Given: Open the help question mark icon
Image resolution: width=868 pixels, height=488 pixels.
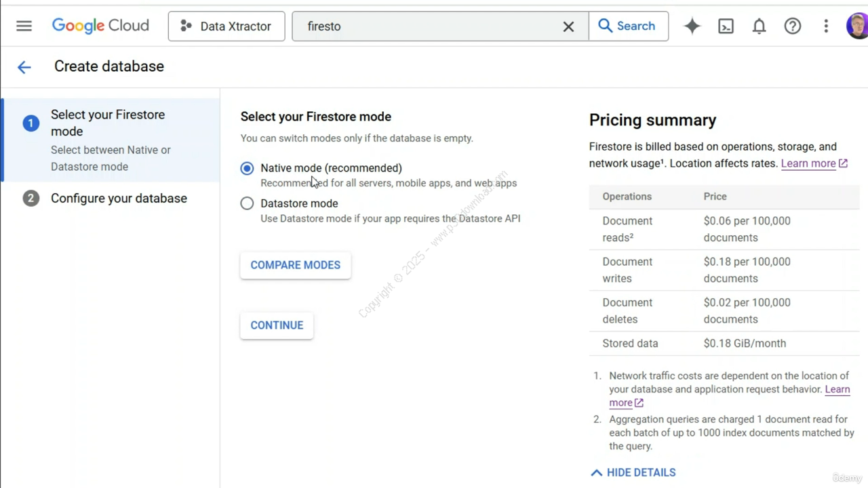Looking at the screenshot, I should (792, 26).
